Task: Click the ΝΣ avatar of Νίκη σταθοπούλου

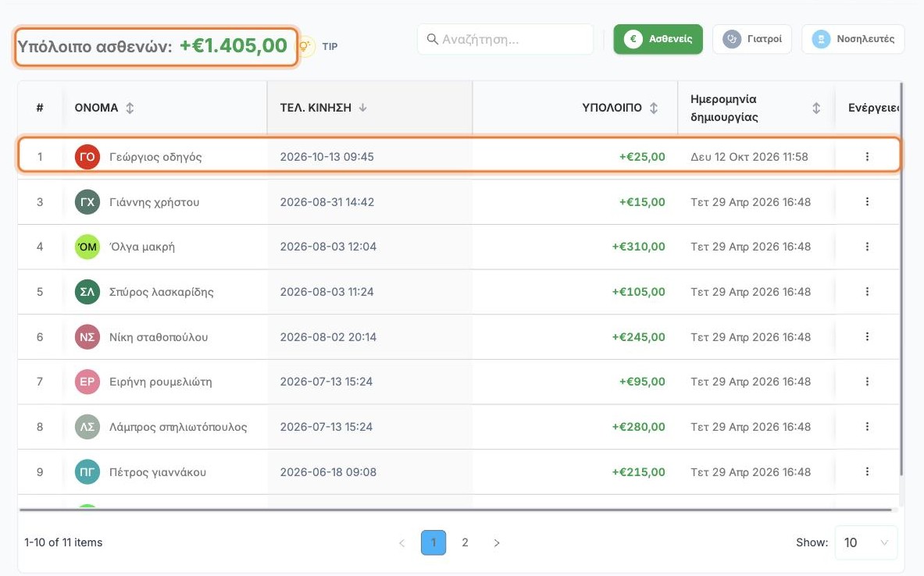Action: [87, 337]
